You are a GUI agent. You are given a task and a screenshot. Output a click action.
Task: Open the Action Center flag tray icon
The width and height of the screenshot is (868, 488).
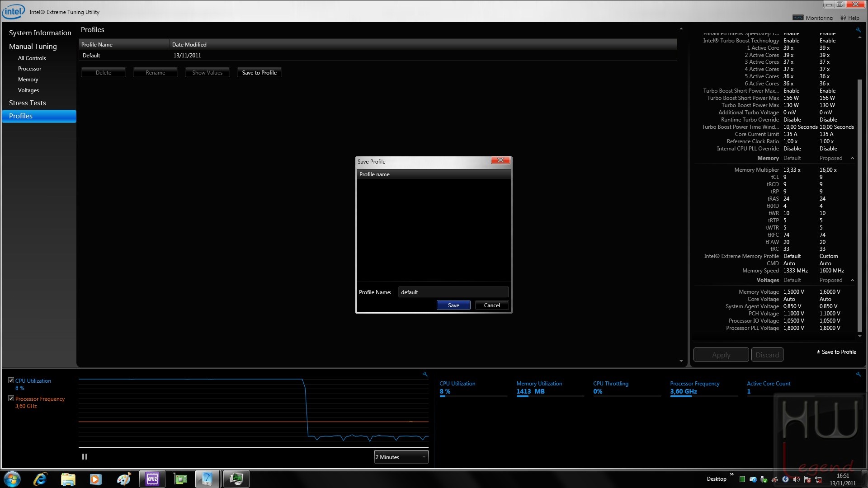807,479
